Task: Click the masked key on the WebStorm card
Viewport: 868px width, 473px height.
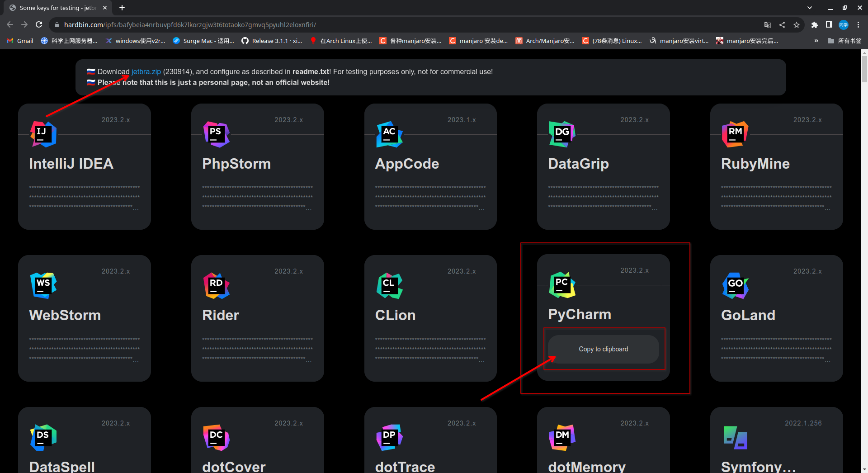Action: (x=85, y=350)
